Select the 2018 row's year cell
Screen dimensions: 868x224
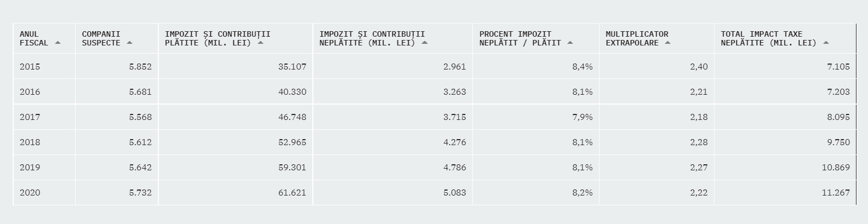(x=44, y=142)
